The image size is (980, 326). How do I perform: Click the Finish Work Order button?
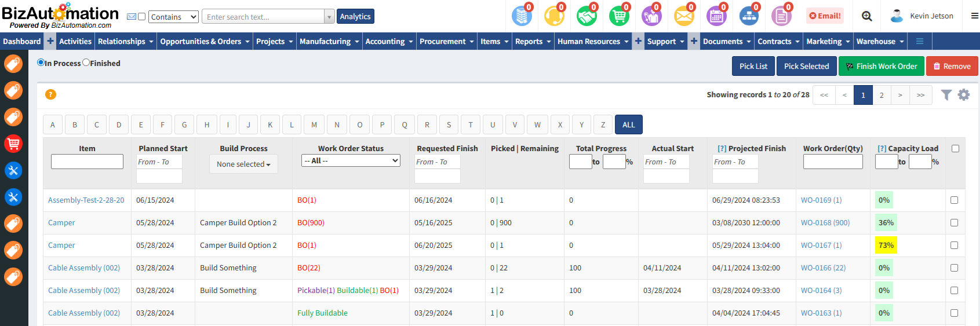point(881,66)
